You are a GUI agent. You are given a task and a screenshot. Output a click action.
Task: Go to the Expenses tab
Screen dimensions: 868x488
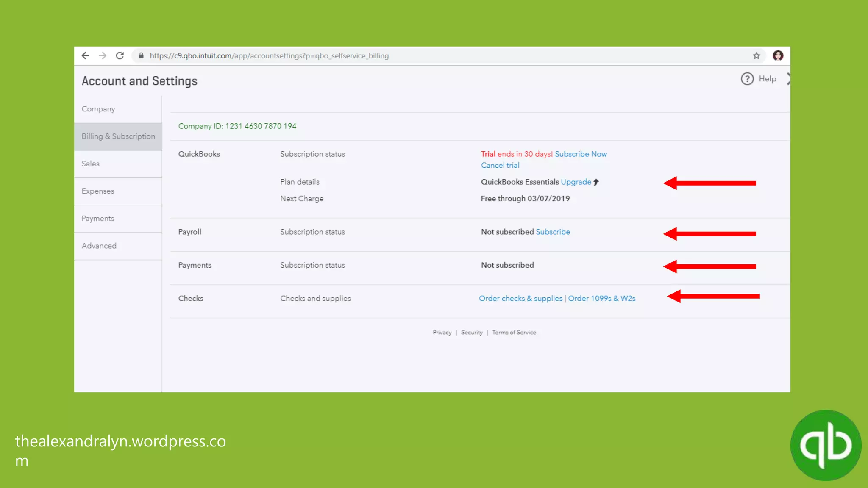coord(98,191)
